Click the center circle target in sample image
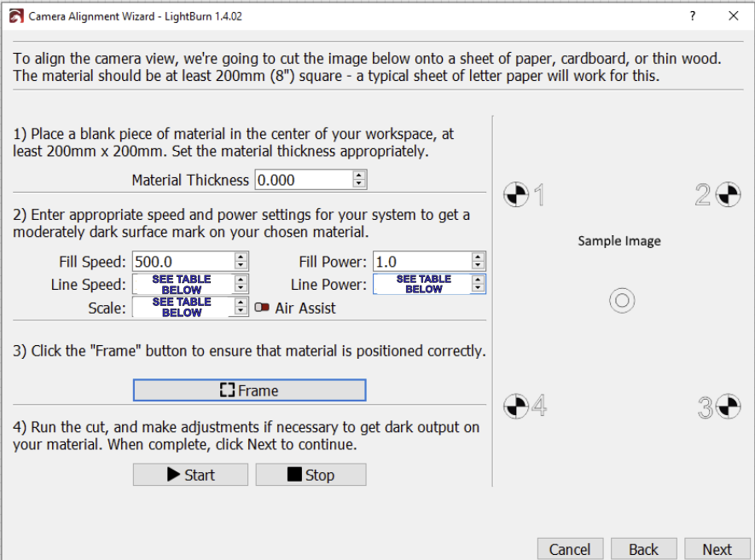This screenshot has height=560, width=755. [x=622, y=301]
